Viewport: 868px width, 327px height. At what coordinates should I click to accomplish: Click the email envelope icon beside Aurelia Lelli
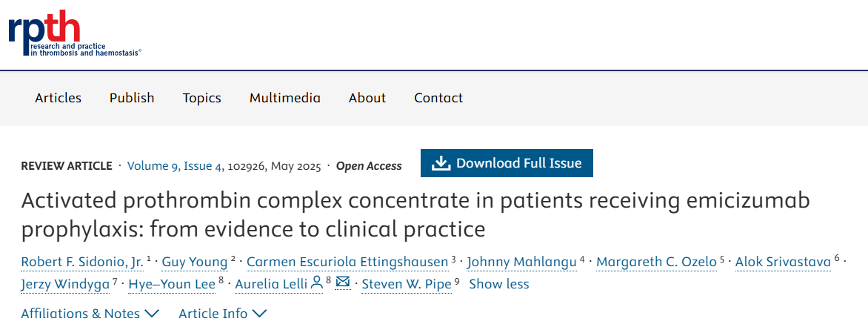click(x=343, y=283)
